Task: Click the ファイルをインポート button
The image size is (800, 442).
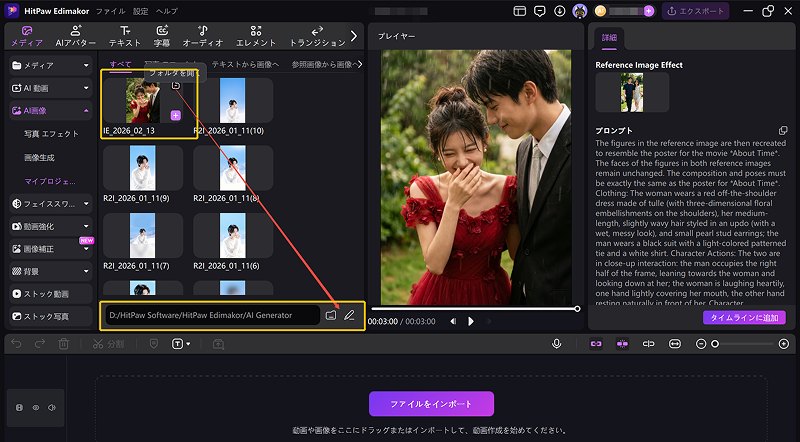Action: pos(431,404)
